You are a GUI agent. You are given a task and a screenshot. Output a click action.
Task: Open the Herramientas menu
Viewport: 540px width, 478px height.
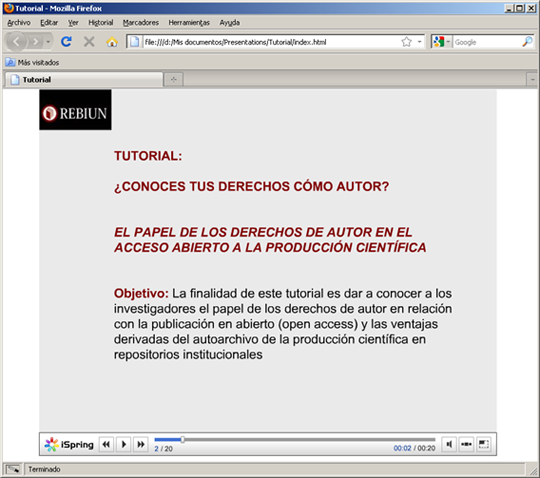[189, 23]
